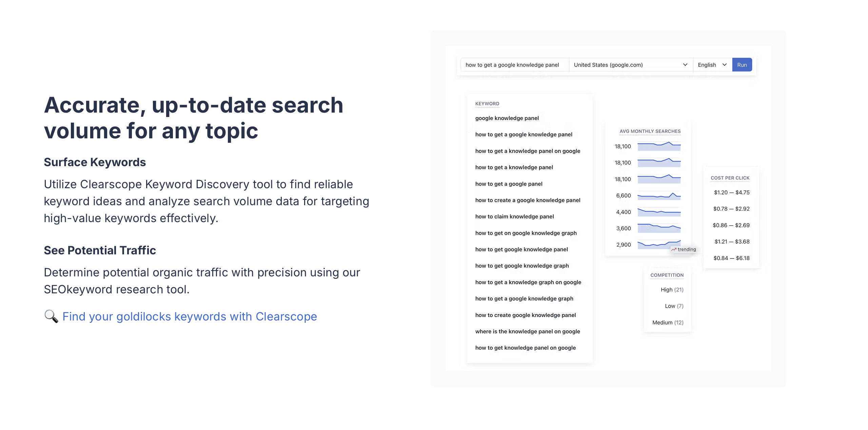Focus the keyword search input field
Viewport: 868px width, 430px height.
515,65
